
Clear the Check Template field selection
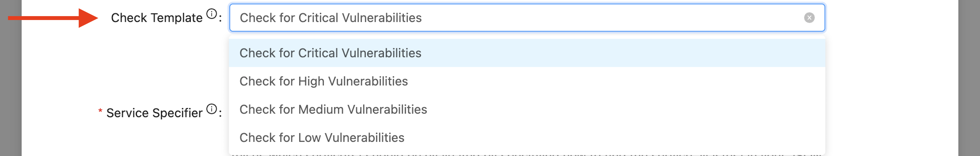pyautogui.click(x=809, y=18)
